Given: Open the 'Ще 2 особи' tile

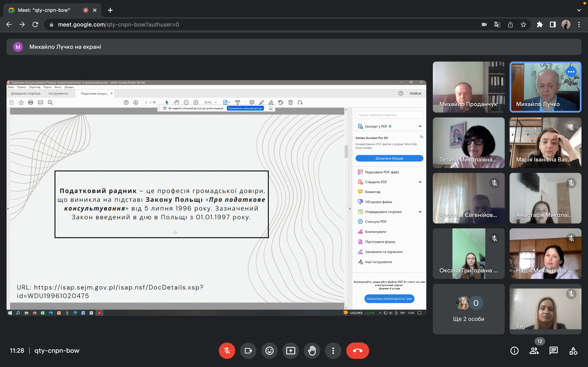Looking at the screenshot, I should coord(468,309).
